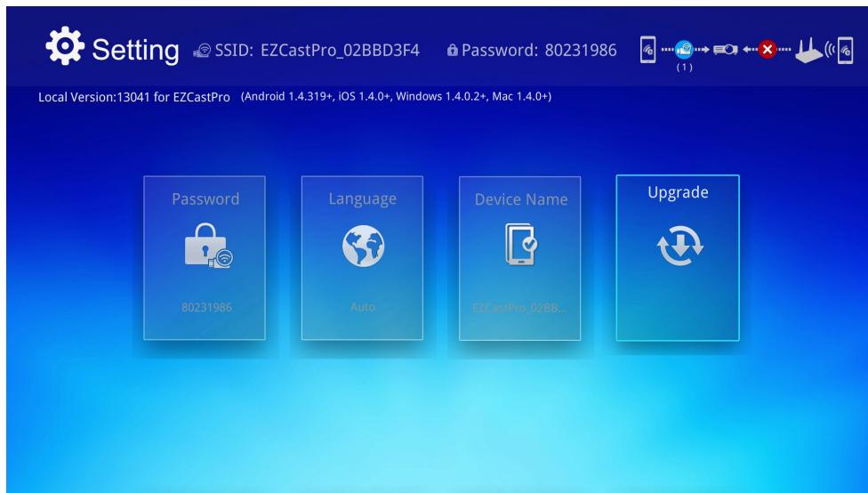
Task: Click the small lock icon beside Password
Action: click(453, 51)
